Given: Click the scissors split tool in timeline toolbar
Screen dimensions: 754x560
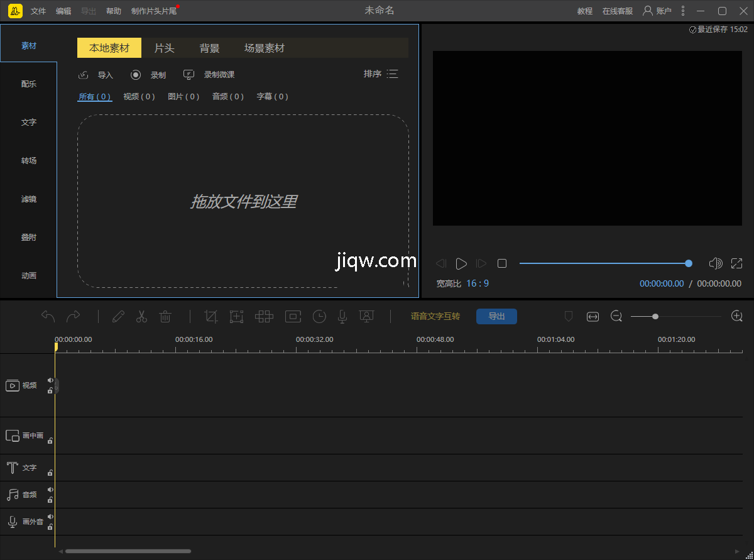Looking at the screenshot, I should 141,317.
